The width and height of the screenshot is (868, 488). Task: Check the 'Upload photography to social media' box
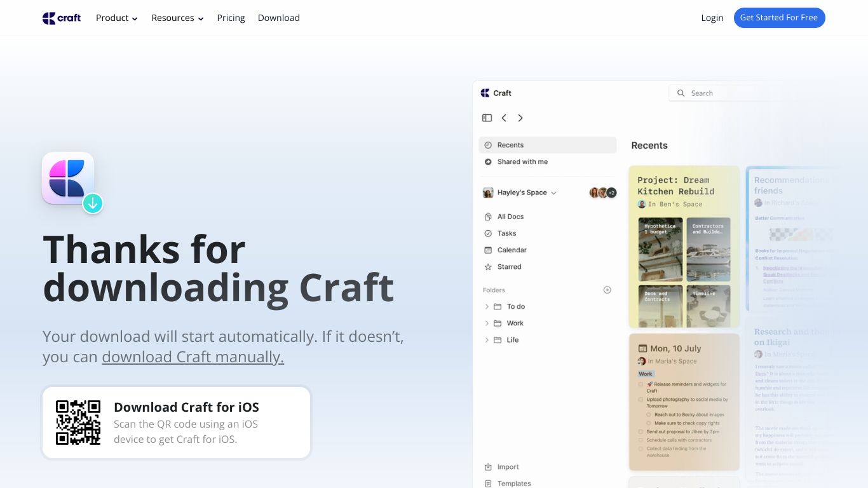[x=641, y=400]
